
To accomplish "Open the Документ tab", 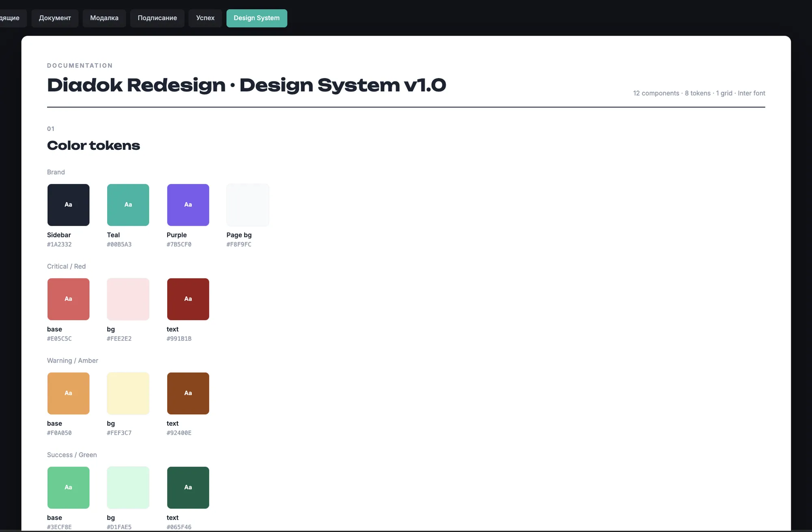I will click(55, 18).
